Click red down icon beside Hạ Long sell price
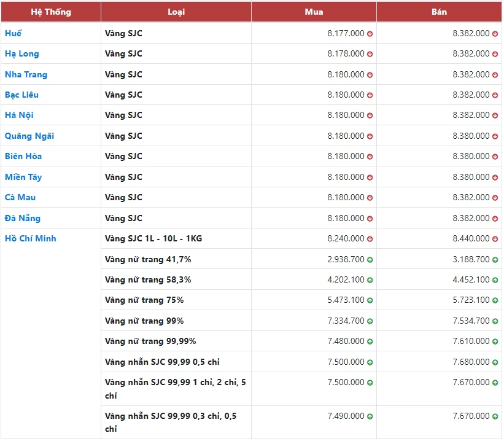 495,54
